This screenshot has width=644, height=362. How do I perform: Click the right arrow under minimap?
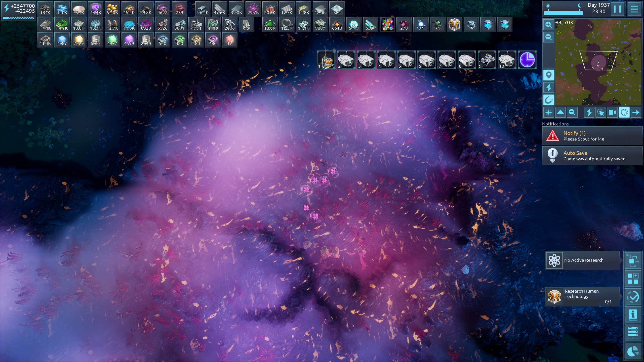(x=636, y=112)
